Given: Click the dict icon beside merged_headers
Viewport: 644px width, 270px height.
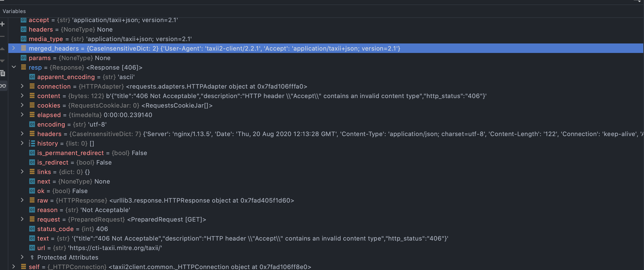Looking at the screenshot, I should tap(24, 48).
